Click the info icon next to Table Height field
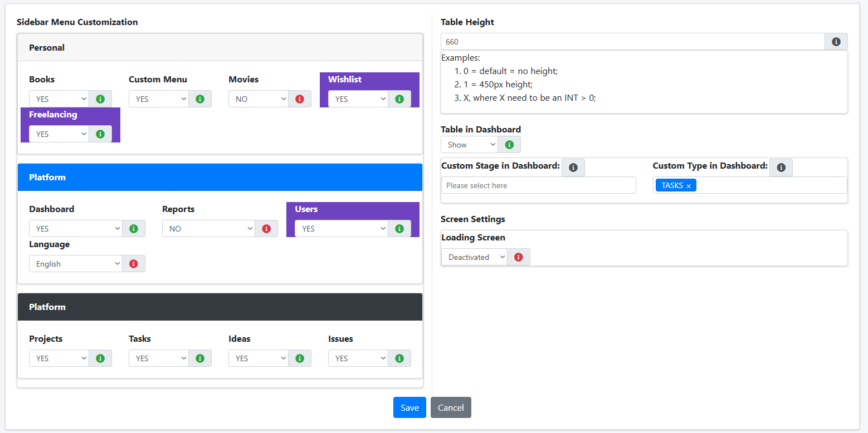Viewport: 868px width, 433px height. 836,42
